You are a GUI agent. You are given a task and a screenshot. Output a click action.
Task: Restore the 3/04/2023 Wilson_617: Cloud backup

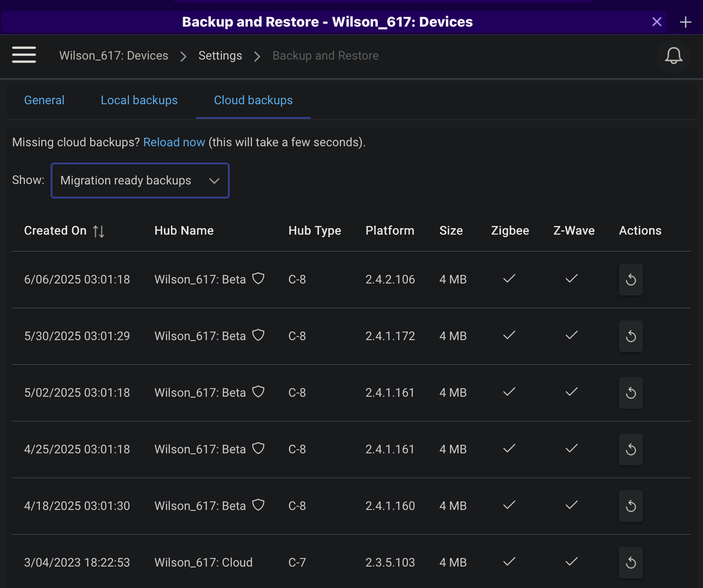coord(631,563)
